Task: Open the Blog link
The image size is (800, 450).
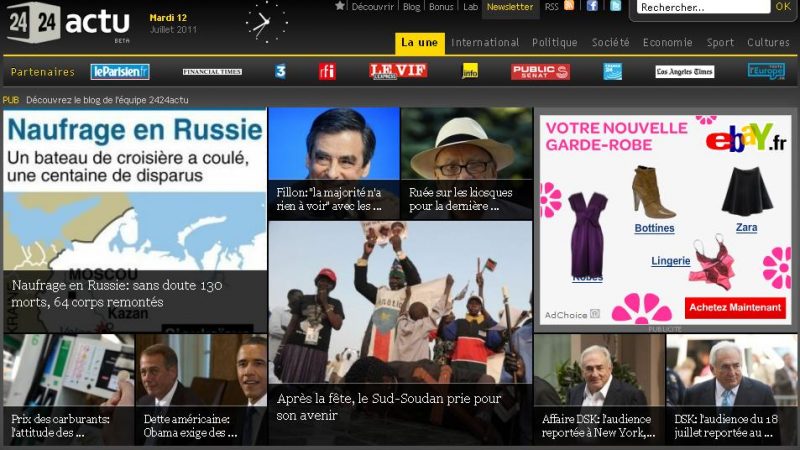Action: coord(411,7)
